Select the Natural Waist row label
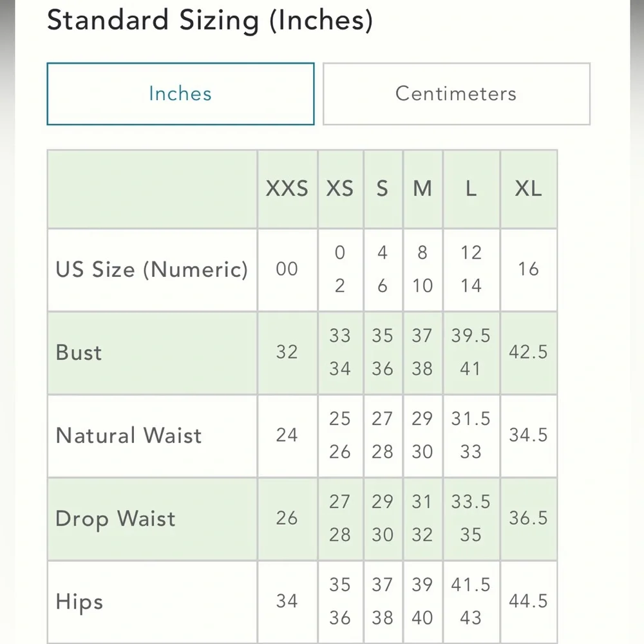644x644 pixels. [129, 435]
